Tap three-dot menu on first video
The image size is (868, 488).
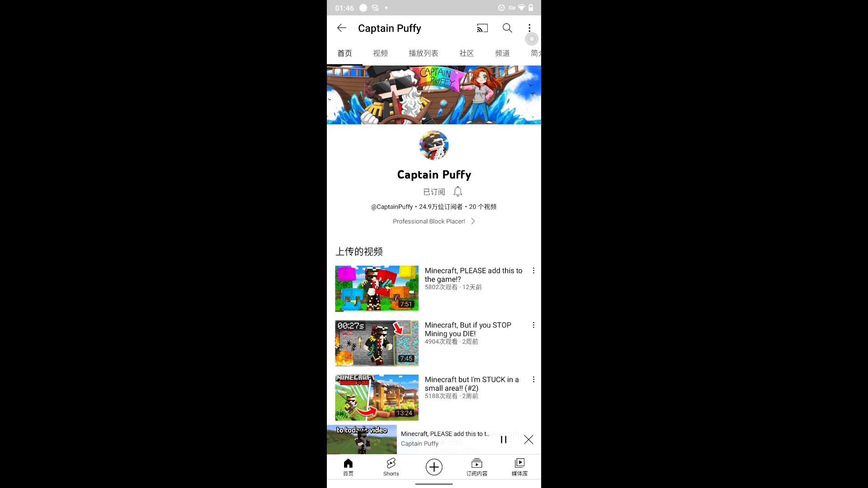click(x=533, y=271)
